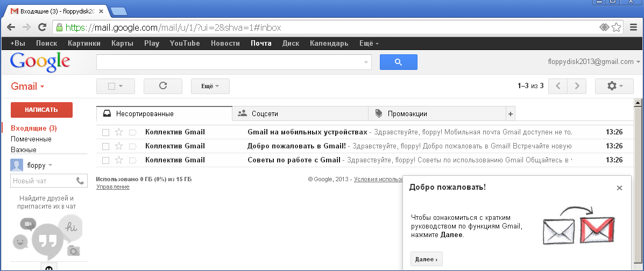Tick checkbox for 'Gmail на мобильных устройствах'

click(105, 132)
